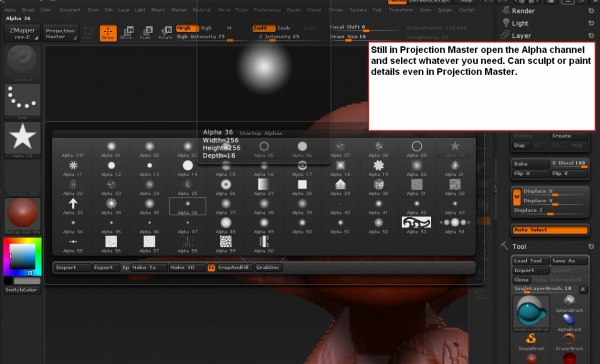Select Alpha 19 swirl flower alpha

pyautogui.click(x=378, y=168)
